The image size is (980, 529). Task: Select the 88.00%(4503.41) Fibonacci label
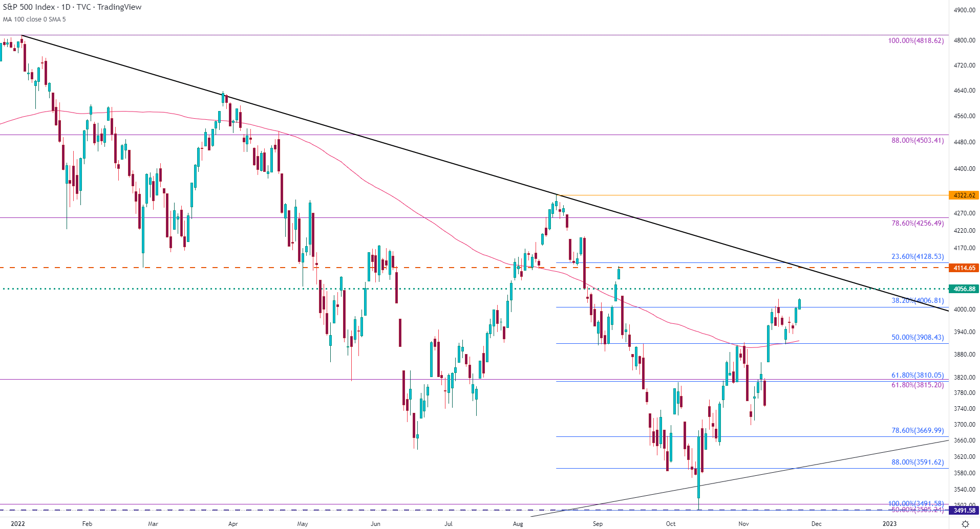[x=918, y=140]
